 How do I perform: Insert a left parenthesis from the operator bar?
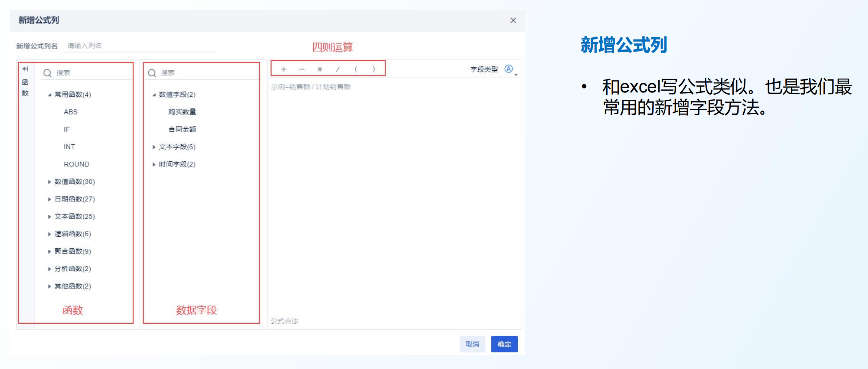356,69
